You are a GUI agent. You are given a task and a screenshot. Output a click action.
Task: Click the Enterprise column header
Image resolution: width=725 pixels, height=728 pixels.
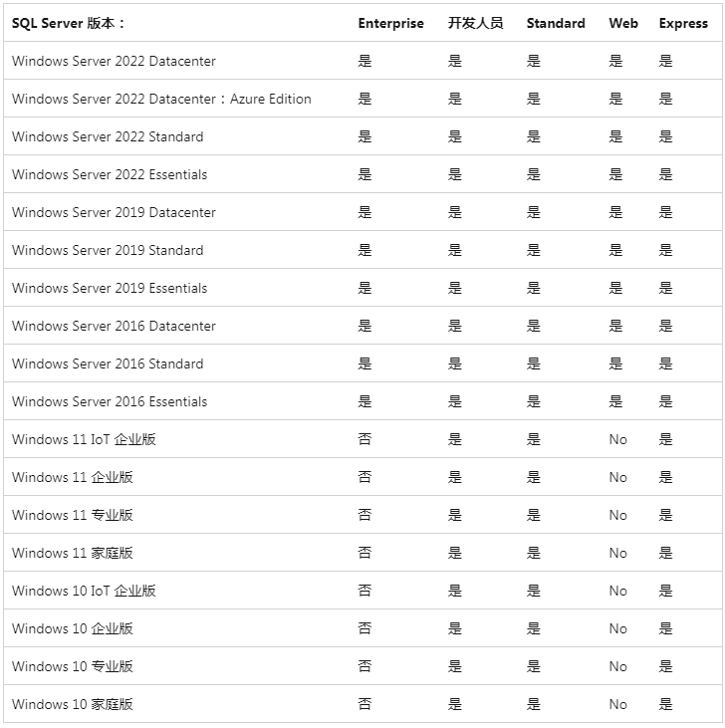(x=390, y=23)
